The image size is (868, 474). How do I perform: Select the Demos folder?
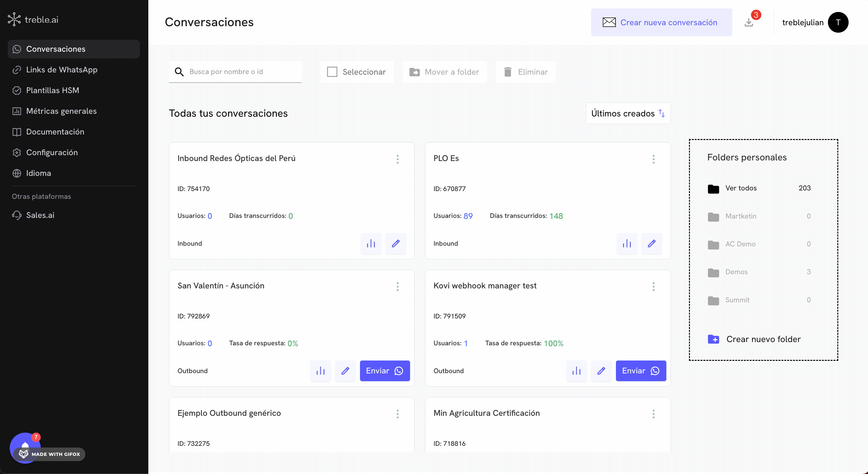click(736, 272)
